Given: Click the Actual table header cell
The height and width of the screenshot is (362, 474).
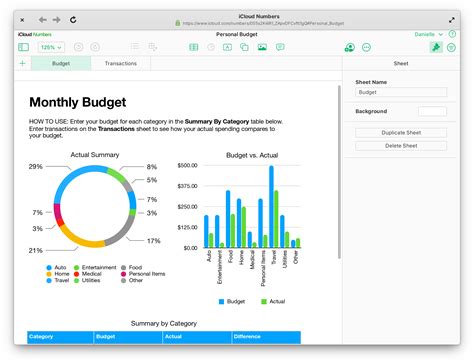Looking at the screenshot, I should point(197,337).
